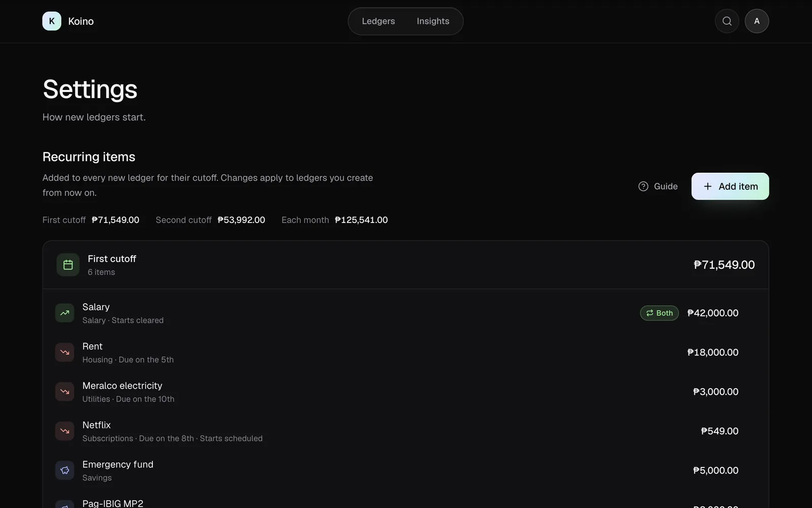Click the ₱71,549.00 section header total
The height and width of the screenshot is (508, 812).
tap(724, 265)
